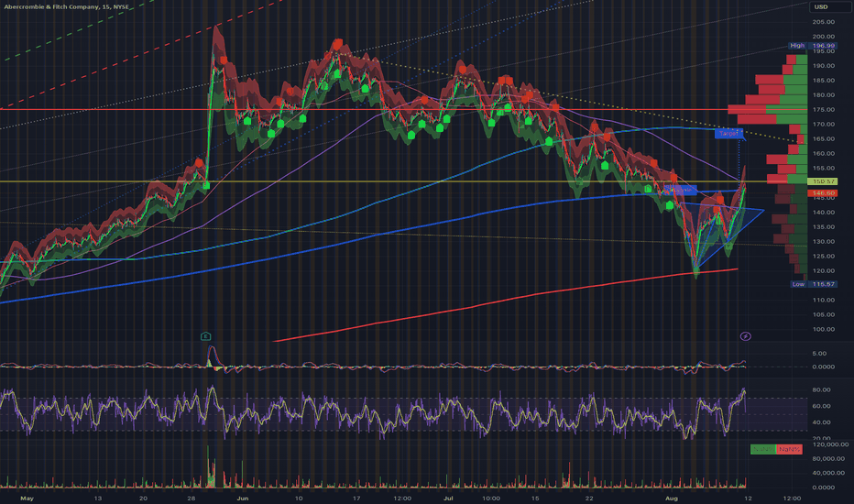Click the 170.00 price axis label
The width and height of the screenshot is (854, 504).
click(823, 125)
